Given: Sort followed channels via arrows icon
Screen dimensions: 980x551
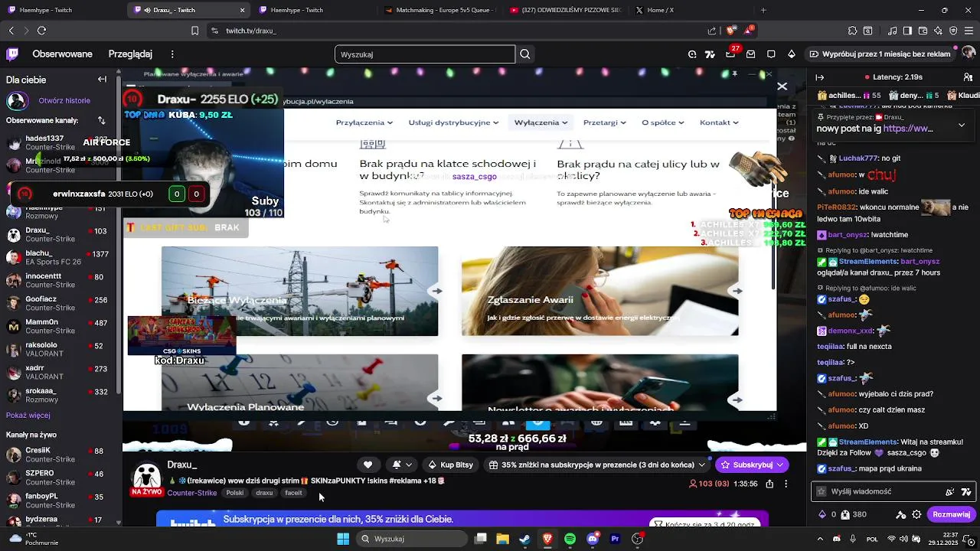Looking at the screenshot, I should 101,120.
